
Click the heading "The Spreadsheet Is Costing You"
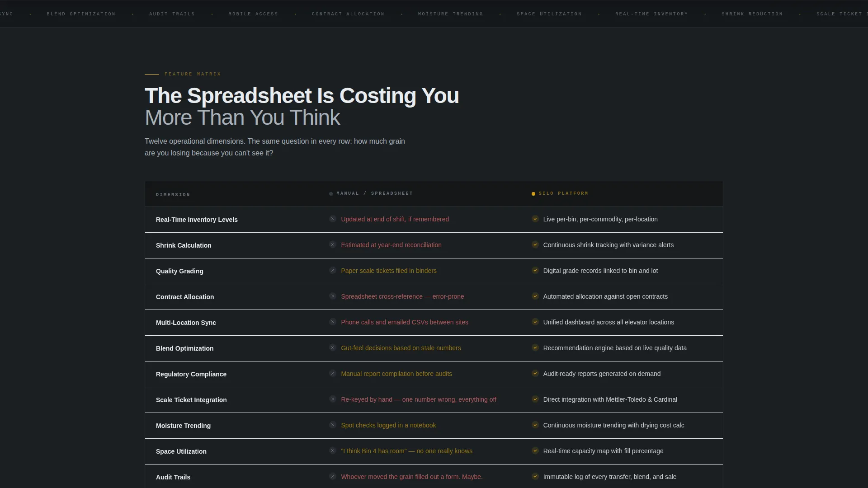click(x=302, y=96)
